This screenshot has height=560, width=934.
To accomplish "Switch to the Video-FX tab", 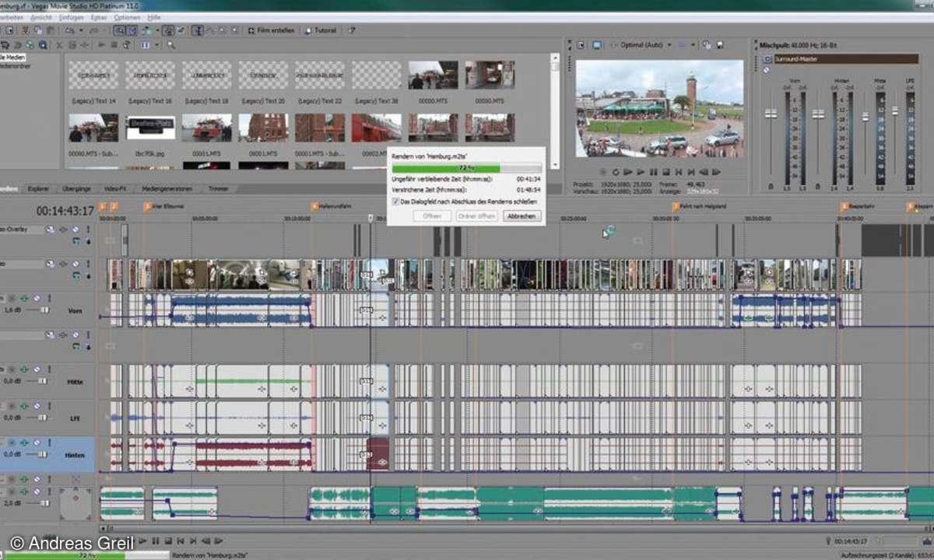I will [x=117, y=188].
